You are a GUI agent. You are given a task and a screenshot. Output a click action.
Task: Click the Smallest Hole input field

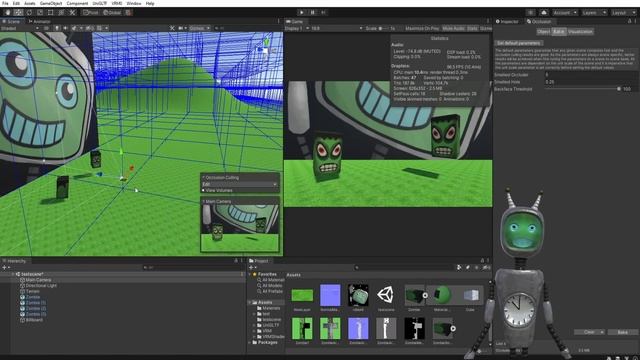click(x=591, y=82)
